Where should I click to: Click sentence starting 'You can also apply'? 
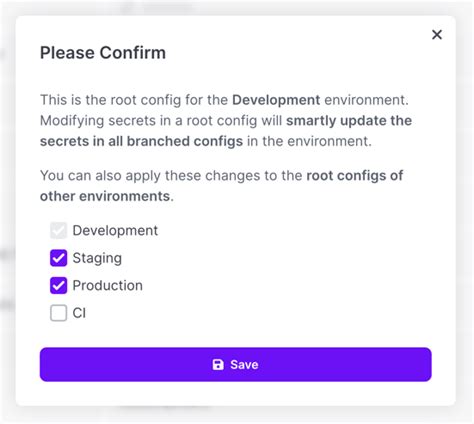(221, 186)
